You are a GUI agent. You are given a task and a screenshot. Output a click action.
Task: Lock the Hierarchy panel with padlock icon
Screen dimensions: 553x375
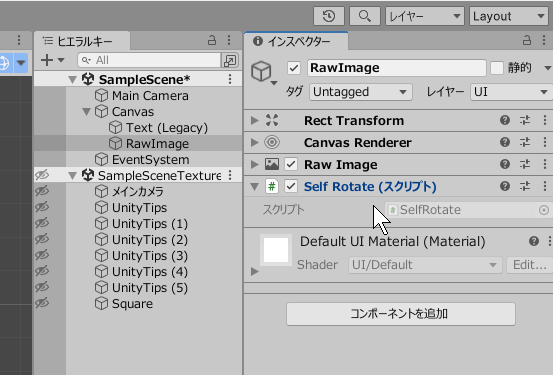point(212,40)
